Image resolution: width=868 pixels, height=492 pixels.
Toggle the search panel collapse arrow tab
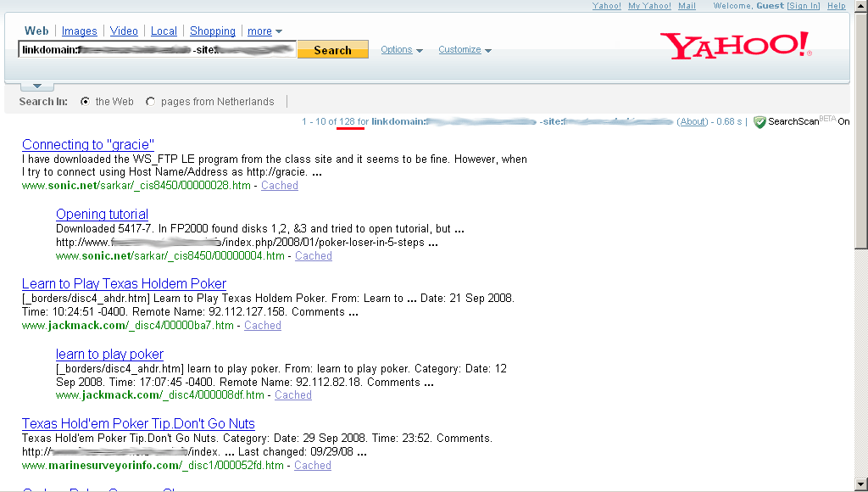pos(37,86)
